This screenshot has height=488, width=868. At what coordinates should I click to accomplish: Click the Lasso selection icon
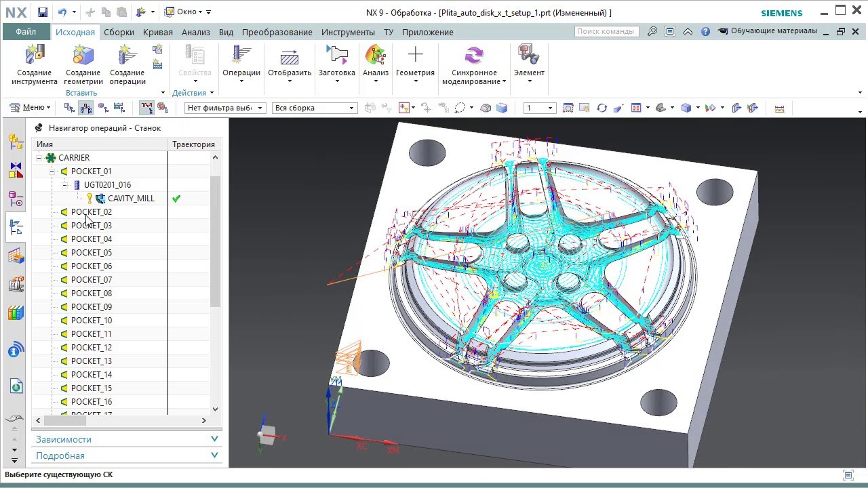coord(460,108)
